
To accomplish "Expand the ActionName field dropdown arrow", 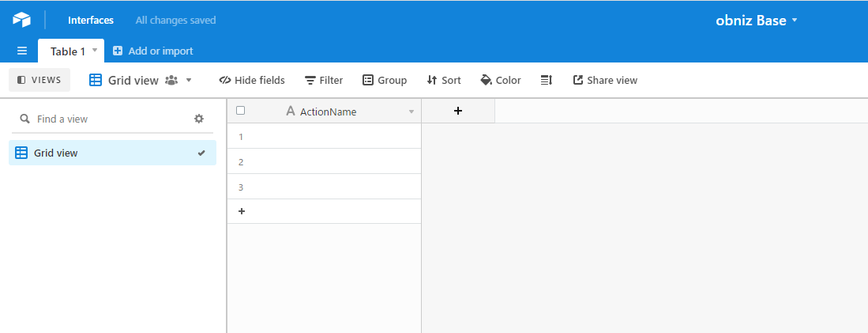I will pyautogui.click(x=411, y=112).
